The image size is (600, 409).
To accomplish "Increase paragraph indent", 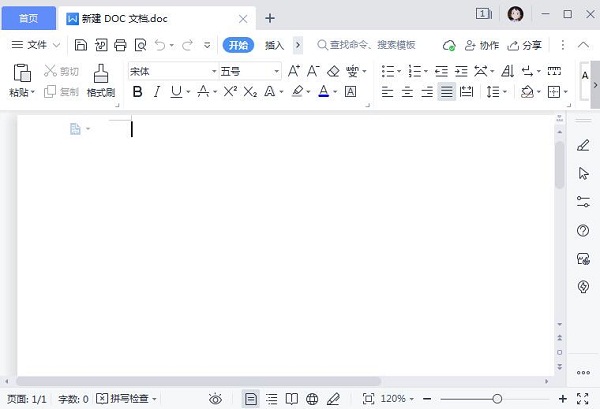I will click(461, 71).
